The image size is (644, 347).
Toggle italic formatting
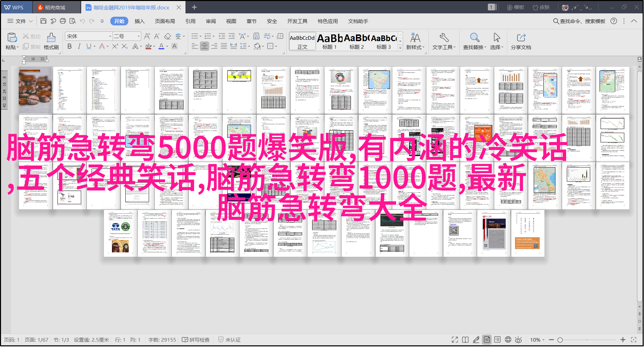[x=79, y=46]
